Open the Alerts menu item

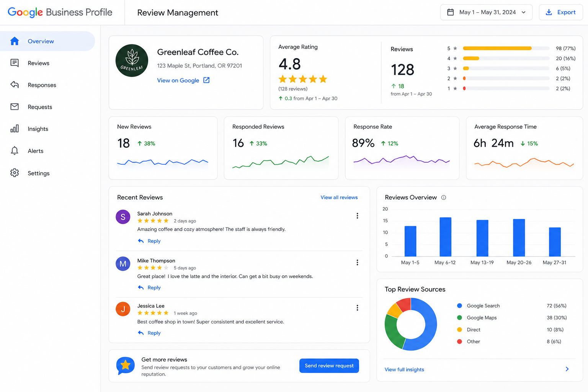(47, 150)
